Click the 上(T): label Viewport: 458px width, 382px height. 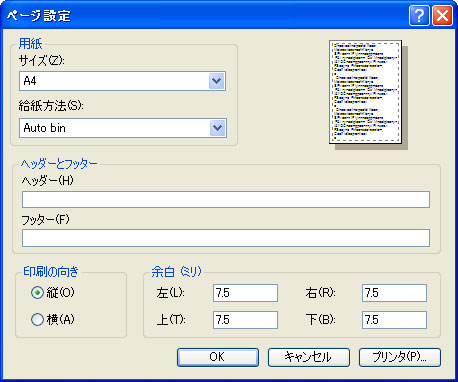click(171, 320)
